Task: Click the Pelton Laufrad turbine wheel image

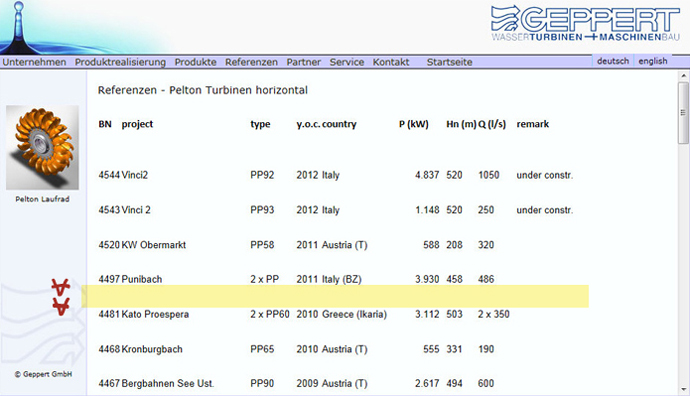Action: pos(42,147)
